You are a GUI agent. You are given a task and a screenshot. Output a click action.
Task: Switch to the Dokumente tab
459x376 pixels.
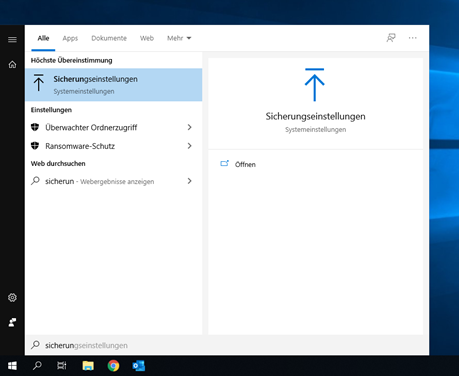point(109,38)
